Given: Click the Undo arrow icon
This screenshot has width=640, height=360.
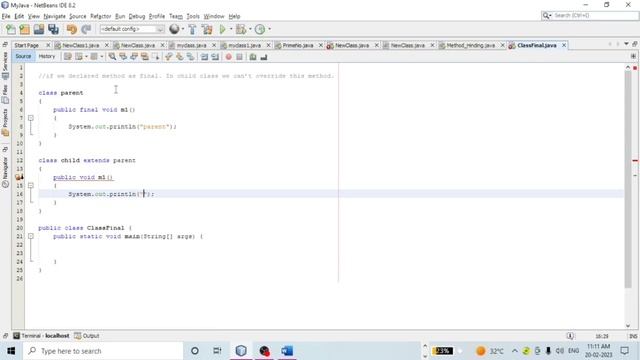Looking at the screenshot, I should (x=72, y=29).
